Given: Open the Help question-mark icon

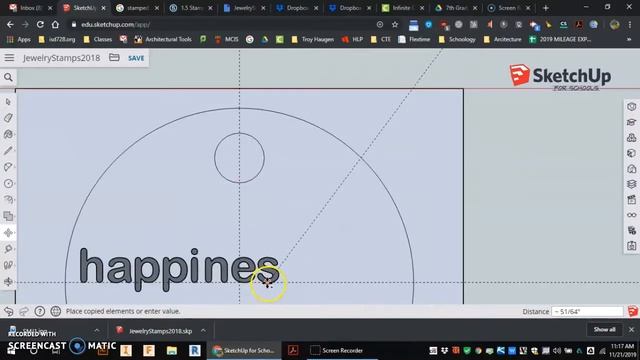Looking at the screenshot, I should coord(40,311).
